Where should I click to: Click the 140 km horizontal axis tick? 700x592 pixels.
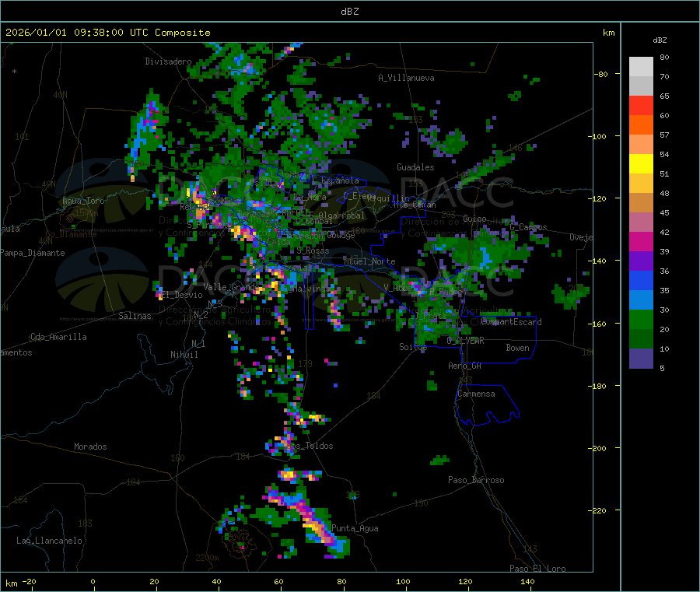527,581
